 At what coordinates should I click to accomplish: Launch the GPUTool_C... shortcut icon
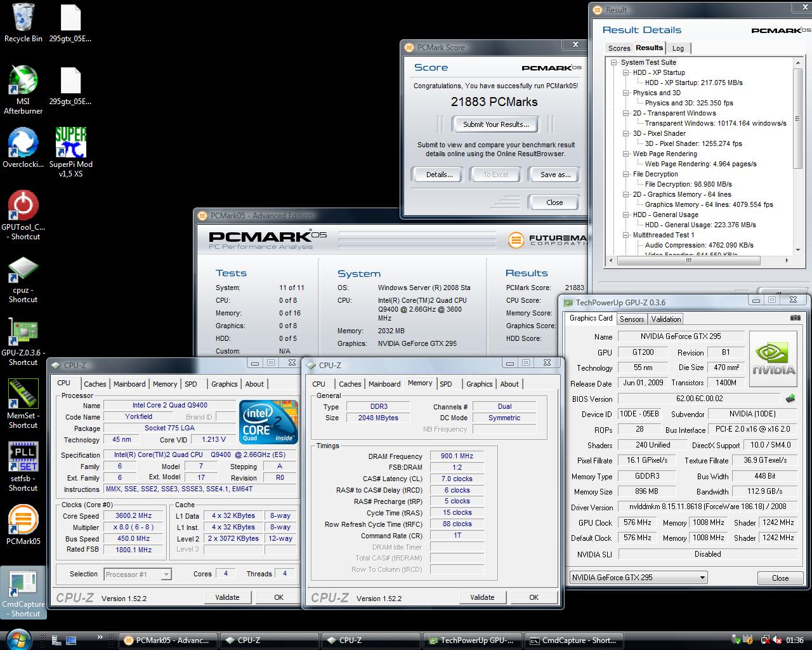[23, 216]
